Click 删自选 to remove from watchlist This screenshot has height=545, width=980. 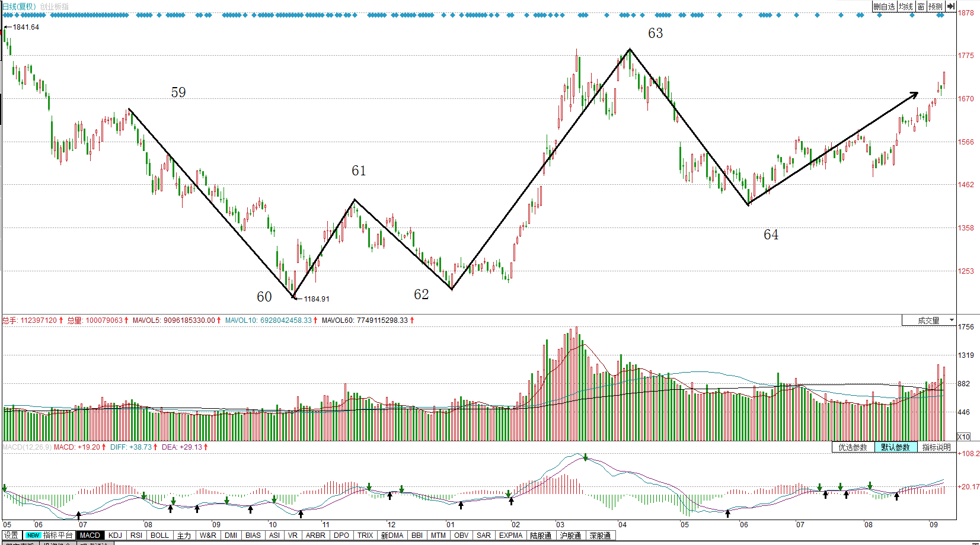[x=883, y=6]
